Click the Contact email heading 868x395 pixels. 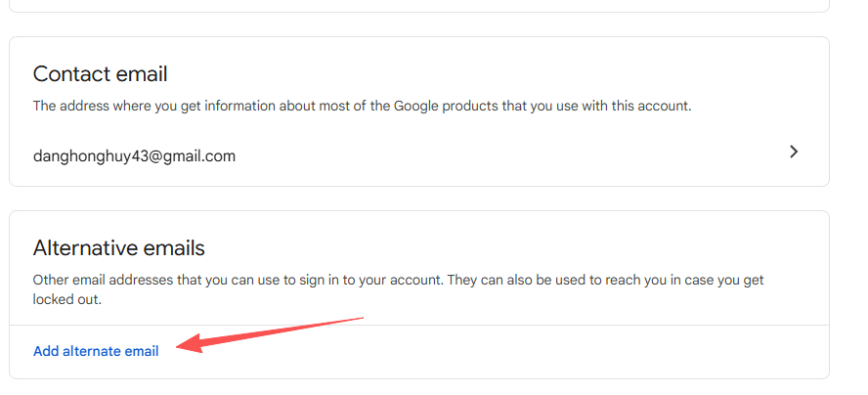coord(100,74)
